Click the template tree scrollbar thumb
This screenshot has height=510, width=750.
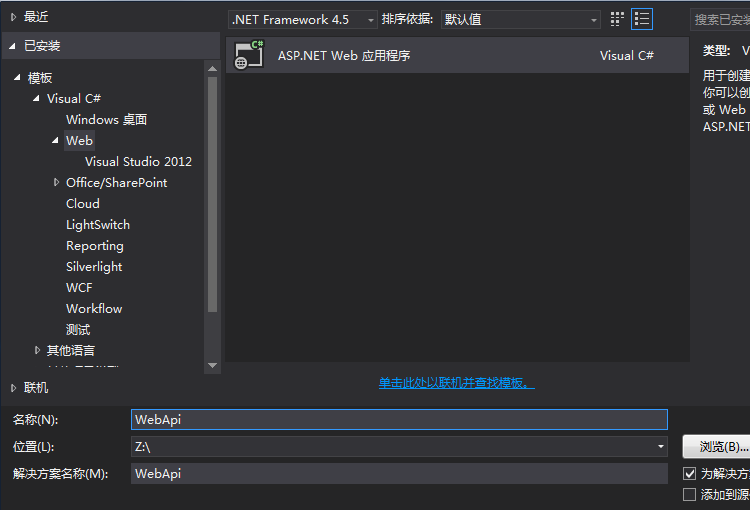point(213,195)
